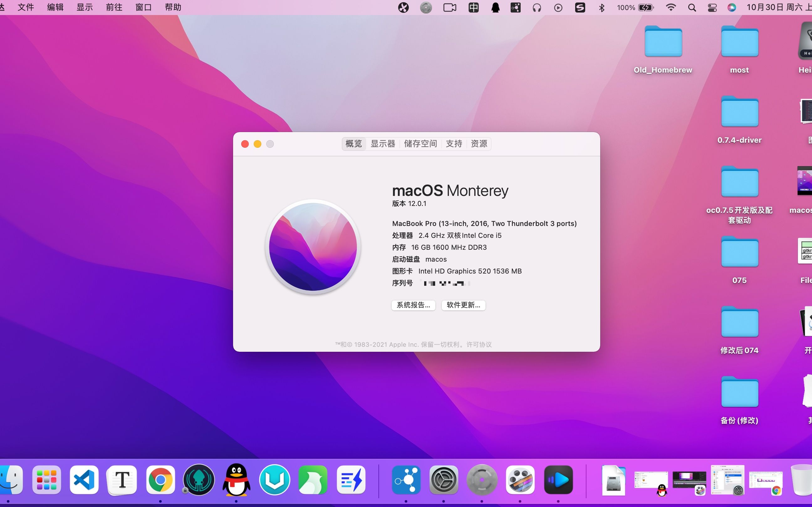
Task: Open Siri from the menu bar
Action: coord(732,7)
